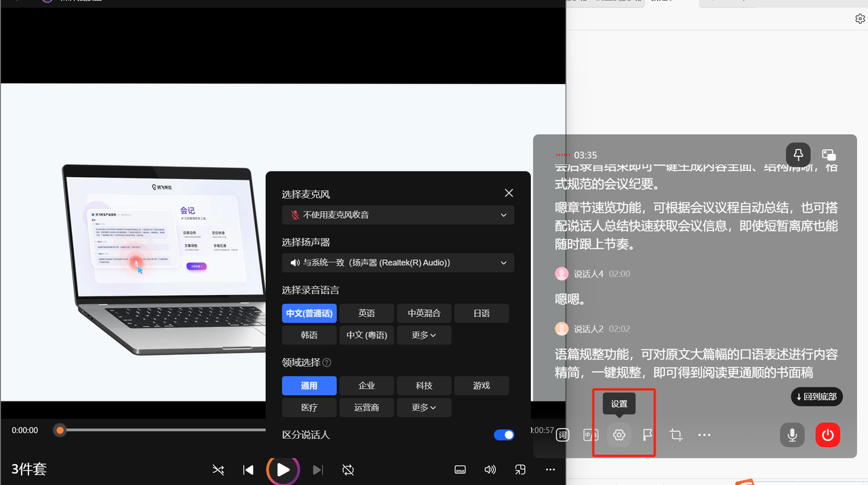Select 英语 recording language

click(x=367, y=313)
